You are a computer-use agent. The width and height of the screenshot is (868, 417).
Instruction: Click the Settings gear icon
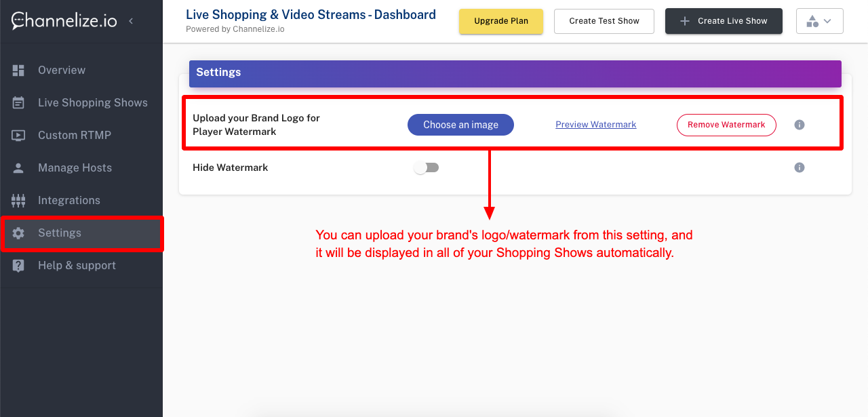point(18,233)
